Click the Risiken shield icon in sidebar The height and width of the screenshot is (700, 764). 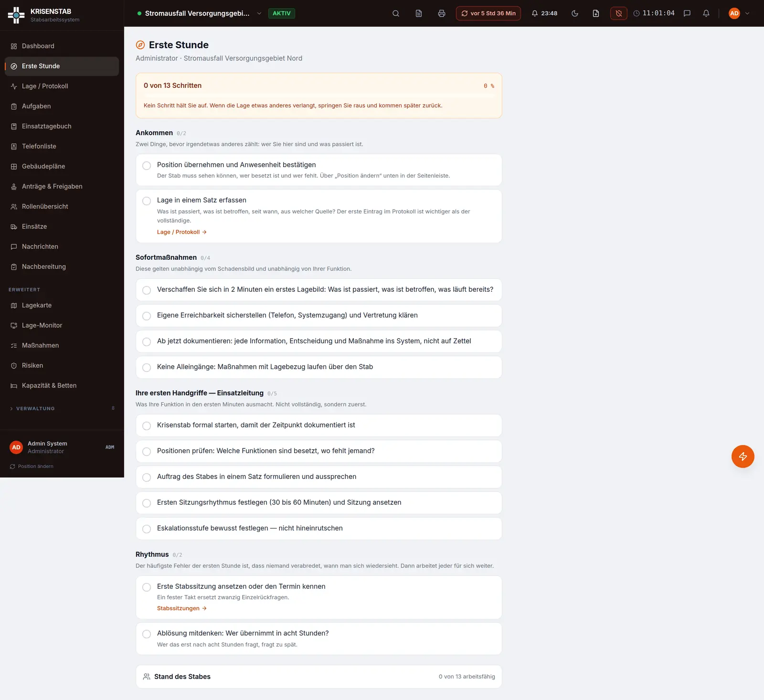[x=14, y=366]
